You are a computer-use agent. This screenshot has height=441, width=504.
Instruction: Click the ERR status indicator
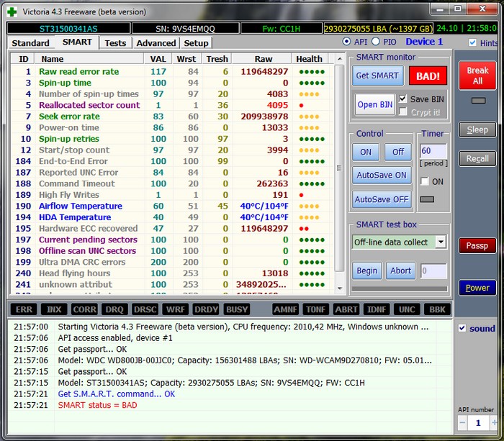pyautogui.click(x=24, y=309)
